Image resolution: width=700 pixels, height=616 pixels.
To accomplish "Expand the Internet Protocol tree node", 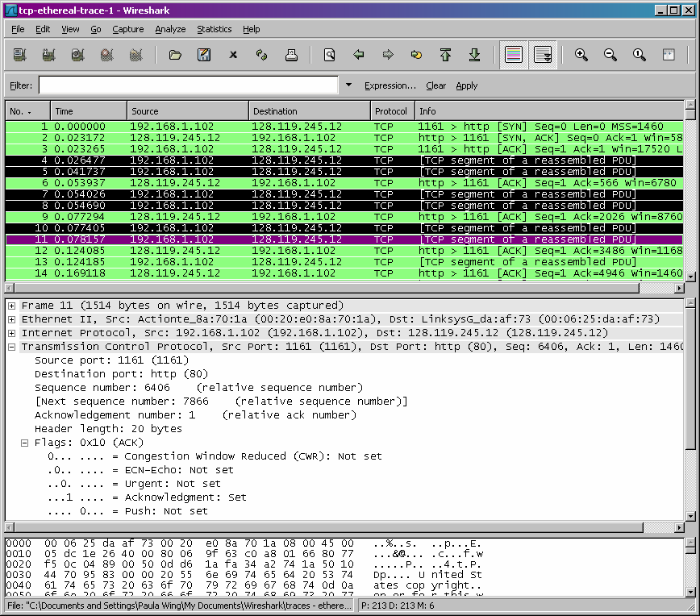I will click(x=12, y=334).
